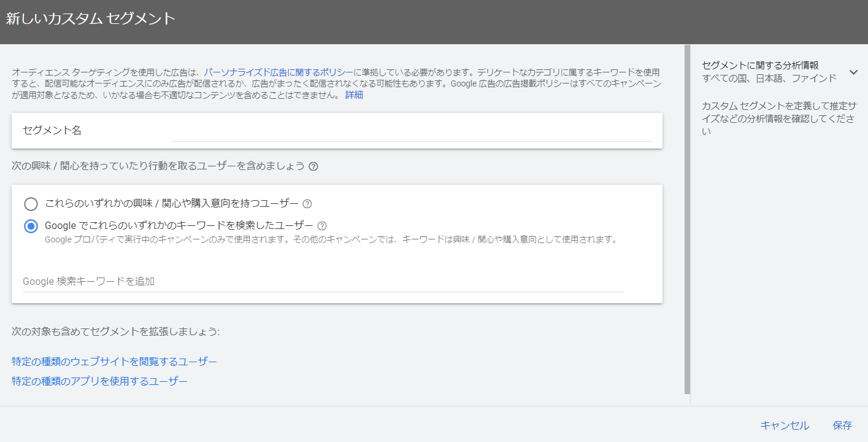The width and height of the screenshot is (868, 442).
Task: Click 保存 button
Action: (x=842, y=425)
